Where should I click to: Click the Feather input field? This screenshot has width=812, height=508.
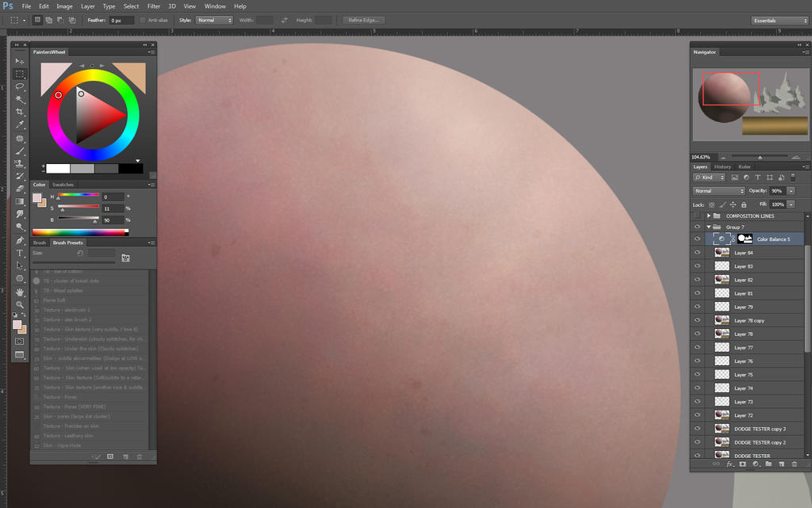coord(121,20)
